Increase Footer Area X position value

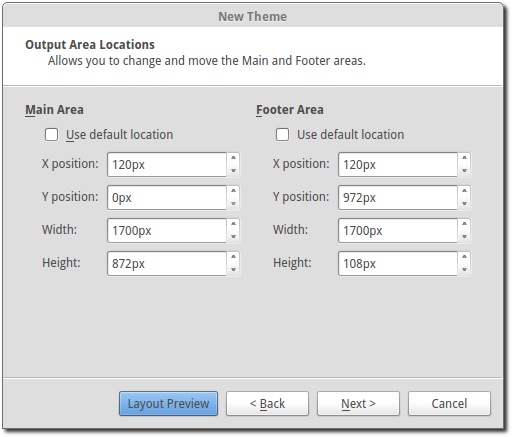coord(464,158)
